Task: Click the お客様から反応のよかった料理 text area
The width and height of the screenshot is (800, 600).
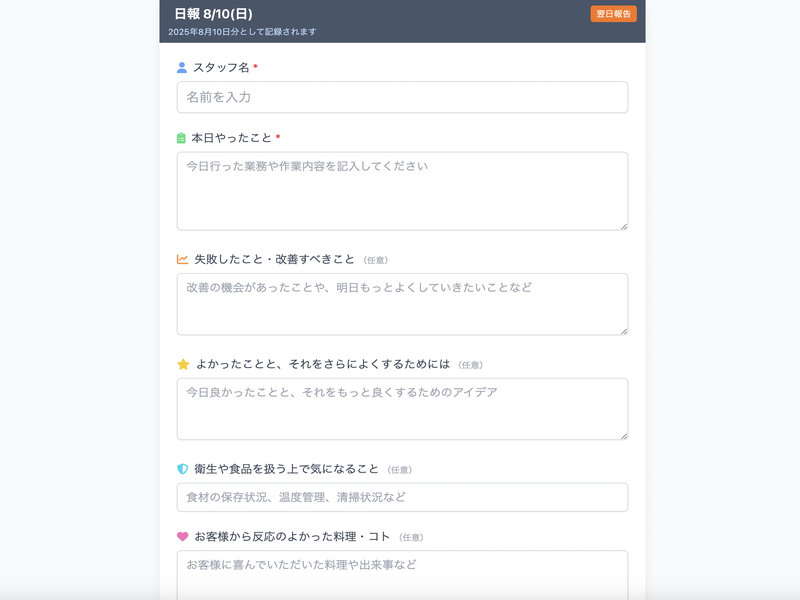Action: [x=402, y=575]
